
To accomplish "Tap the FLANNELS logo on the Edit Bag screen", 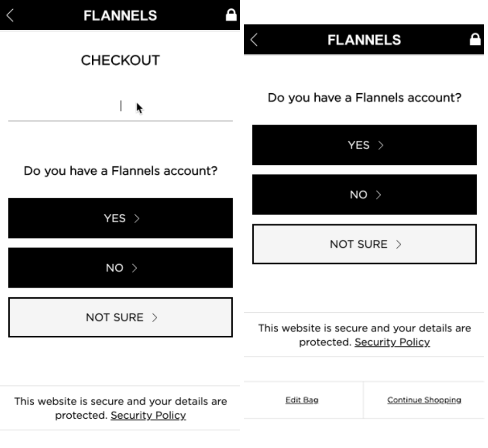I will coord(364,40).
